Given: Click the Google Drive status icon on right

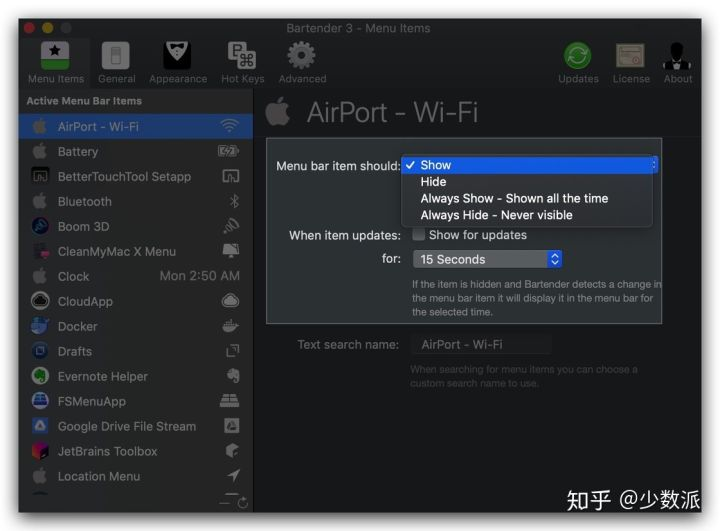Looking at the screenshot, I should [x=231, y=426].
